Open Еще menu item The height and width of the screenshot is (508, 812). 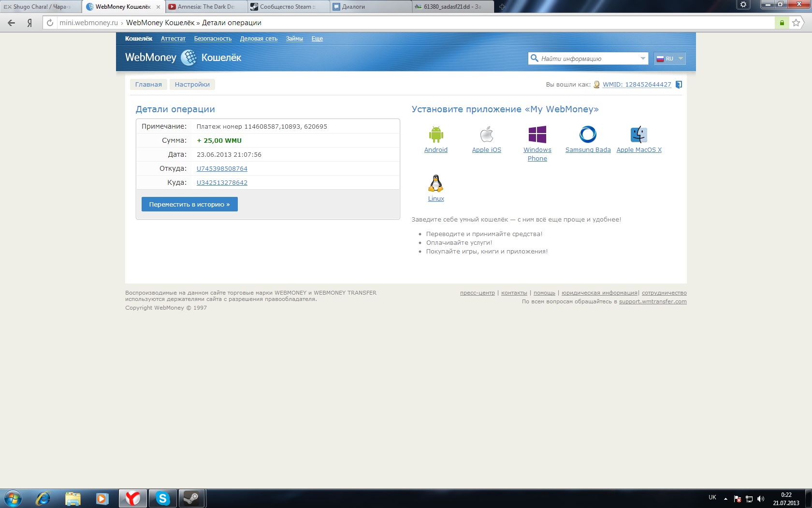tap(317, 39)
